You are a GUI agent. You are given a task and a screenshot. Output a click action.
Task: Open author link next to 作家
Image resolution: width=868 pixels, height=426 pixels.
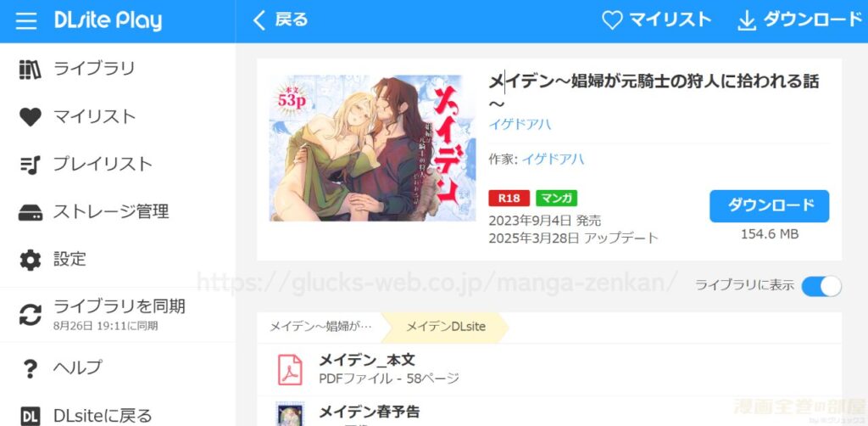553,160
